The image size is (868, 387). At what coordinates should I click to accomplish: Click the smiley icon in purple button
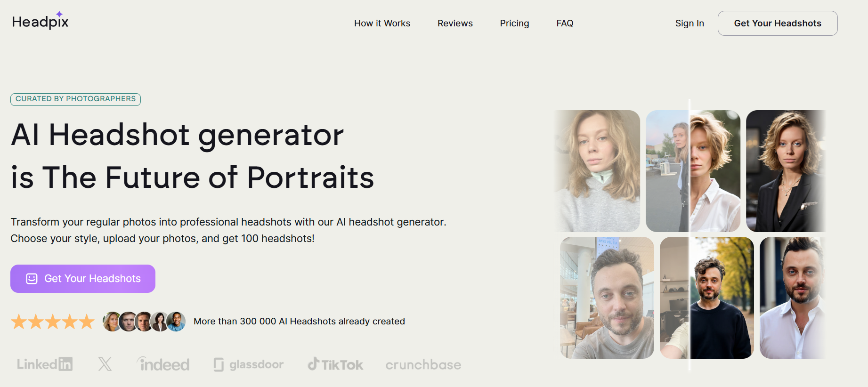click(x=32, y=279)
